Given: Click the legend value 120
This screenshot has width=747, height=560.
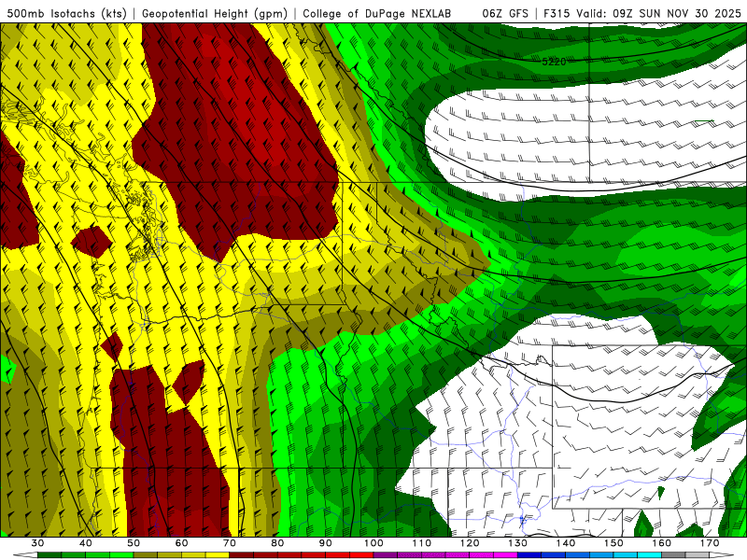Looking at the screenshot, I should tap(470, 543).
